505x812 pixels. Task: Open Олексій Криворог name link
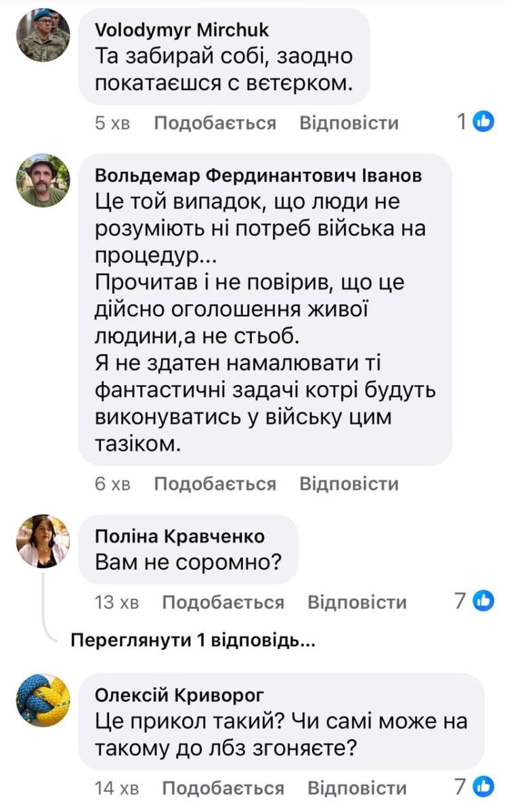(x=180, y=696)
